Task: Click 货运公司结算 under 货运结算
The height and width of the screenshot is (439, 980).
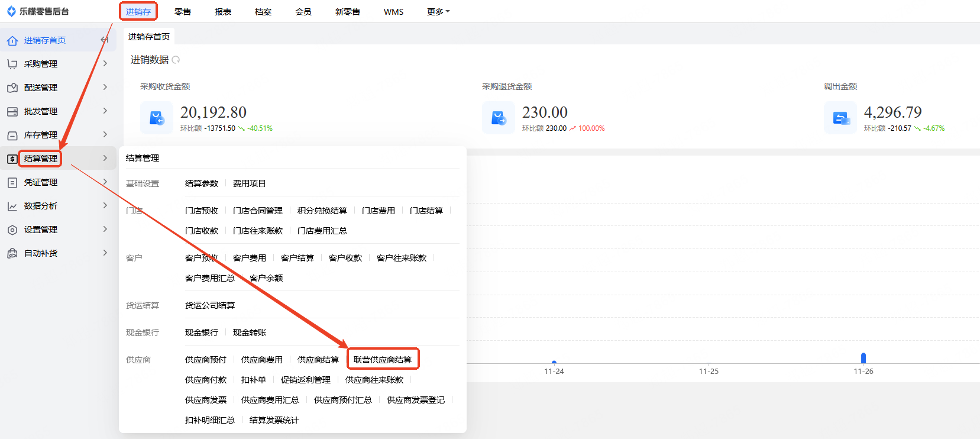Action: click(210, 305)
